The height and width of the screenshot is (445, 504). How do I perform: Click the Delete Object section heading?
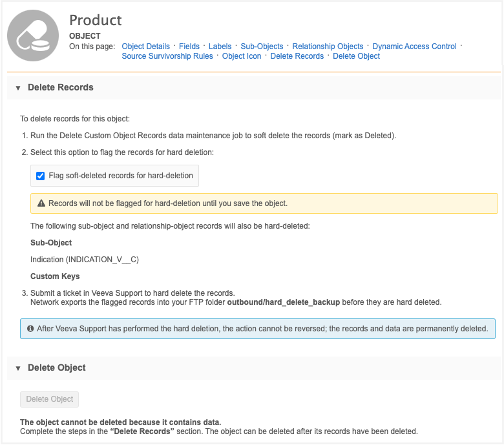pyautogui.click(x=57, y=368)
